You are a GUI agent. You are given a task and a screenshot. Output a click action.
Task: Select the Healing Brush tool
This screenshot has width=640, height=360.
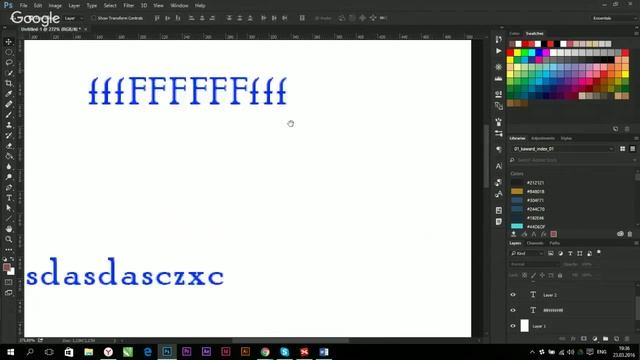[9, 104]
